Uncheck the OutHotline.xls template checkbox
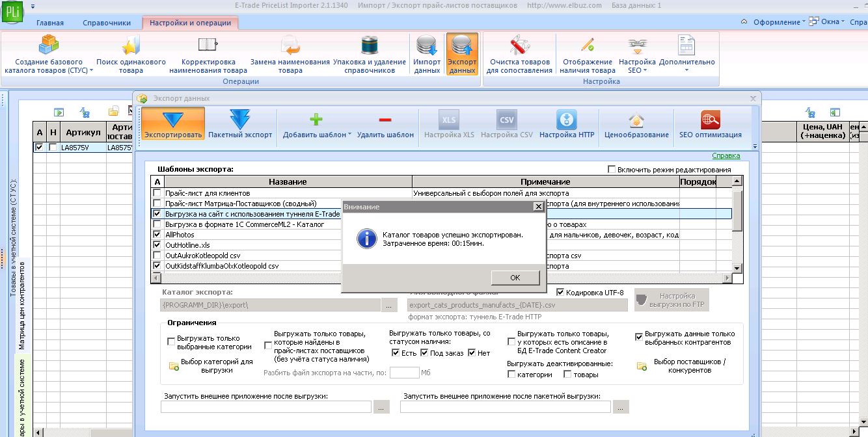 pos(157,245)
